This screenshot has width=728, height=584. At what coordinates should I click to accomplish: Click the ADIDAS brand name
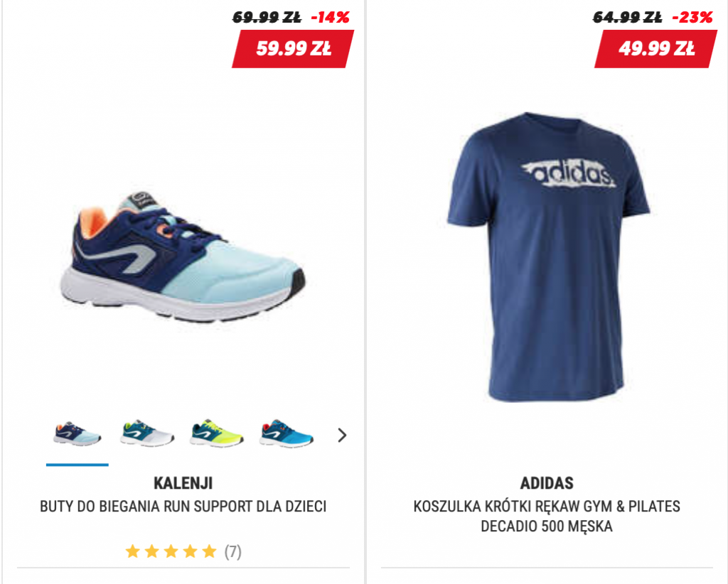tap(547, 483)
